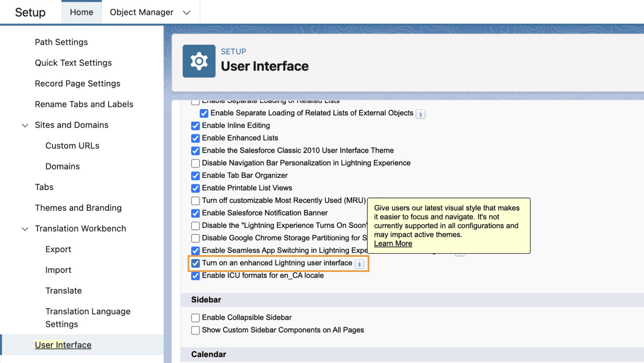This screenshot has width=644, height=363.
Task: Uncheck Enable ICU formats for en_CA locale
Action: coord(195,276)
